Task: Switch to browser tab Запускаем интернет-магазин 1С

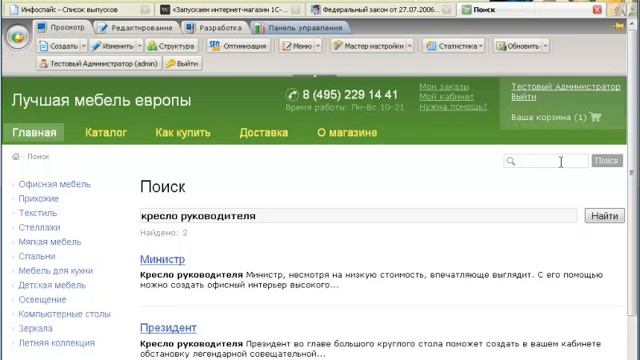Action: [231, 9]
